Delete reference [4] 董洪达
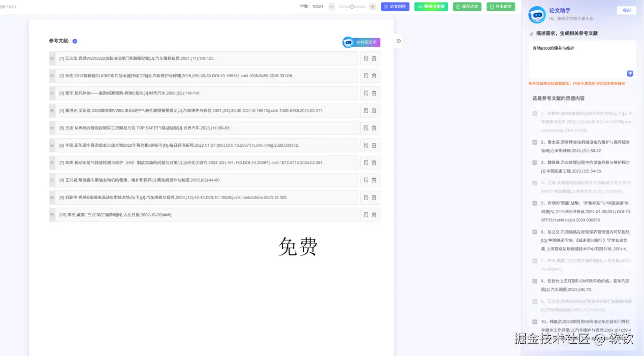Screen dimensions: 644x356 click(374, 111)
